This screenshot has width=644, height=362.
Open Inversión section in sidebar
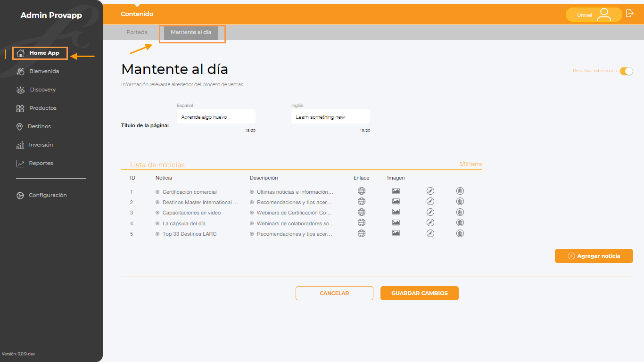tap(35, 145)
